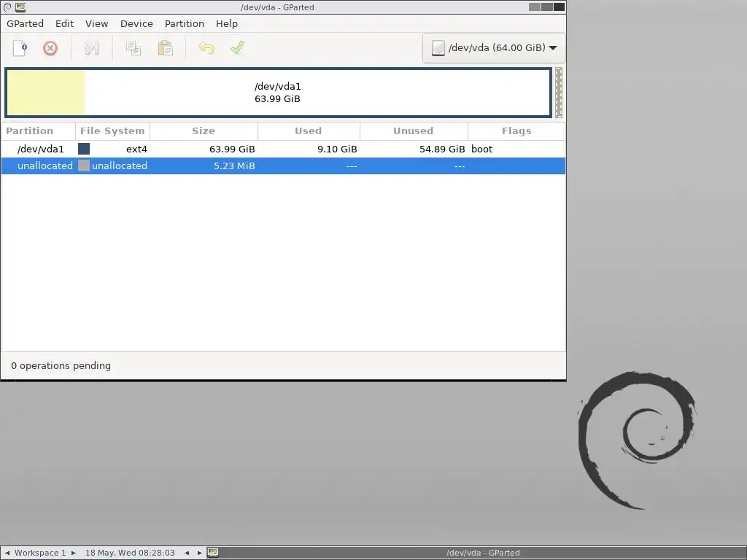Image resolution: width=747 pixels, height=560 pixels.
Task: Click the Used column header
Action: tap(309, 131)
